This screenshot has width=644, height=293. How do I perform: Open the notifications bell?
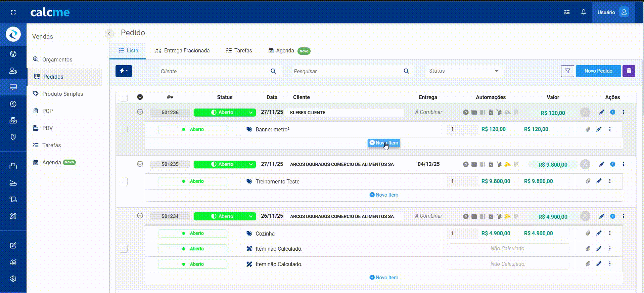coord(584,12)
